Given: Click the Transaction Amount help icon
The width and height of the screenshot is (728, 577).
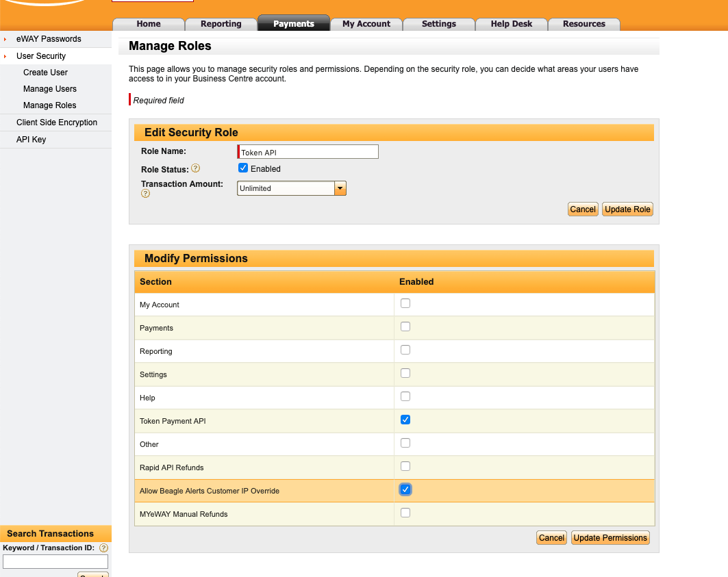Looking at the screenshot, I should point(145,194).
